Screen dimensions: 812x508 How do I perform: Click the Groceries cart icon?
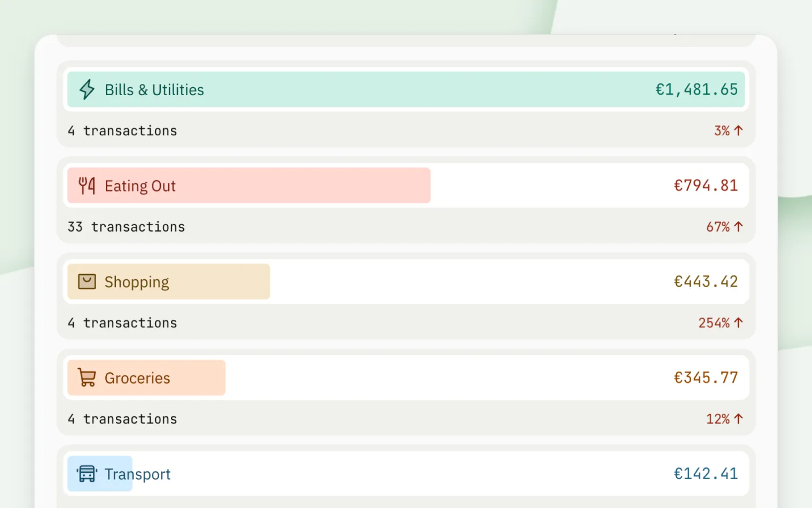click(x=87, y=378)
